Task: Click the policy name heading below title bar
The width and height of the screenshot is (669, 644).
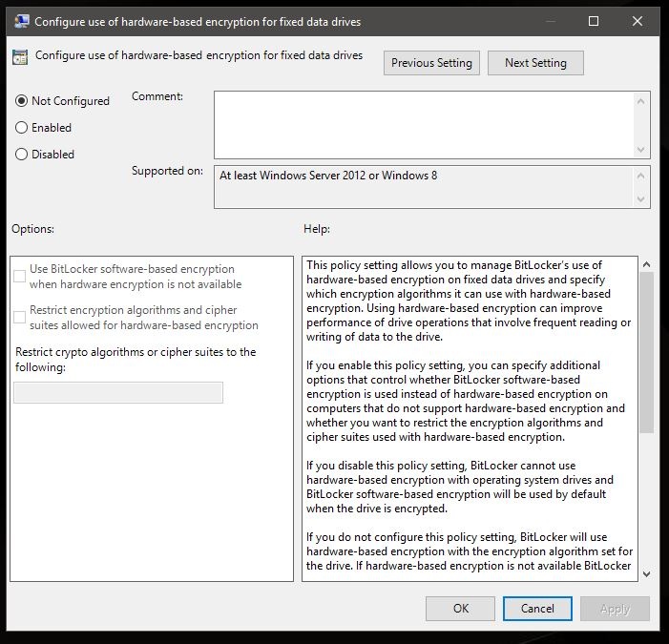Action: click(x=199, y=55)
